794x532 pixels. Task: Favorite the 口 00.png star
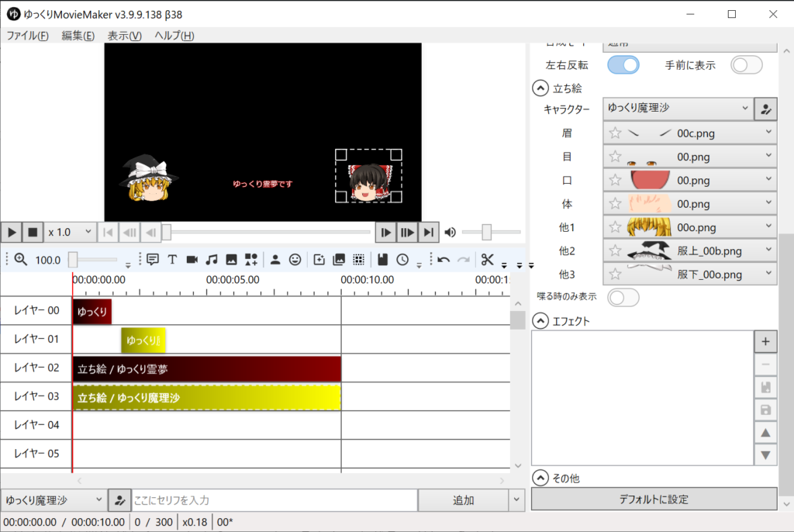click(x=615, y=180)
